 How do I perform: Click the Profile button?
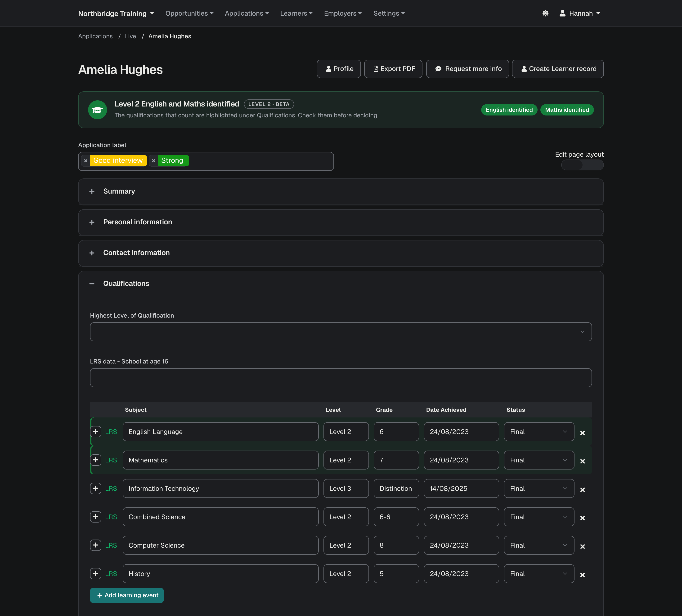pos(339,69)
